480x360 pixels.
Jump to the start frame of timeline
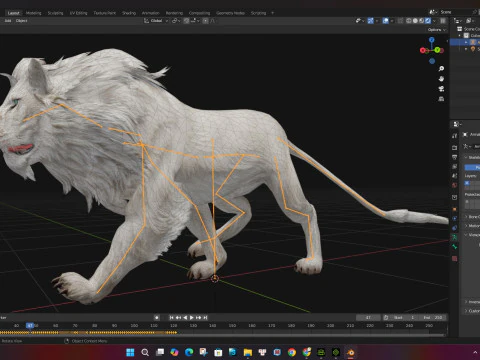[171, 318]
